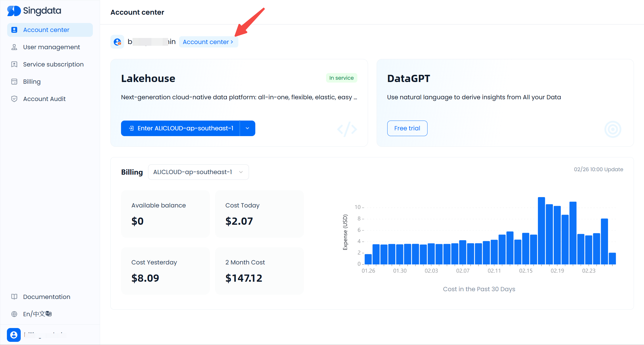Click the Account center sidebar icon
The width and height of the screenshot is (644, 345).
[x=14, y=30]
